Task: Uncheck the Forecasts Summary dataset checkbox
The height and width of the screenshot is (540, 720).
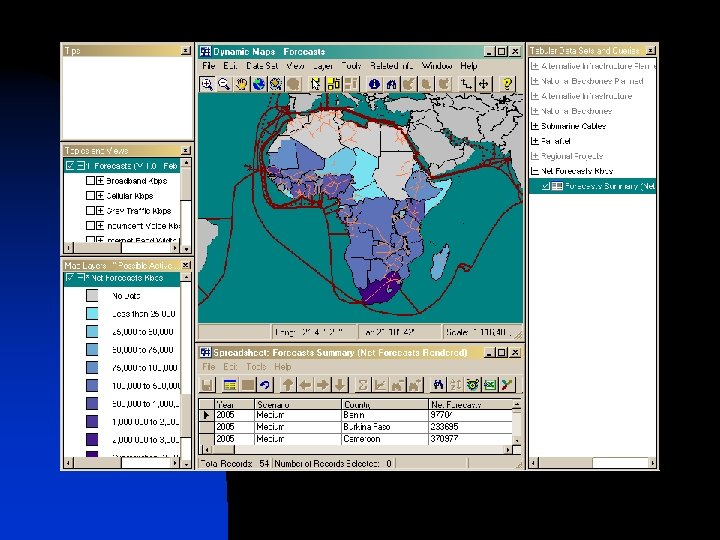Action: tap(546, 186)
